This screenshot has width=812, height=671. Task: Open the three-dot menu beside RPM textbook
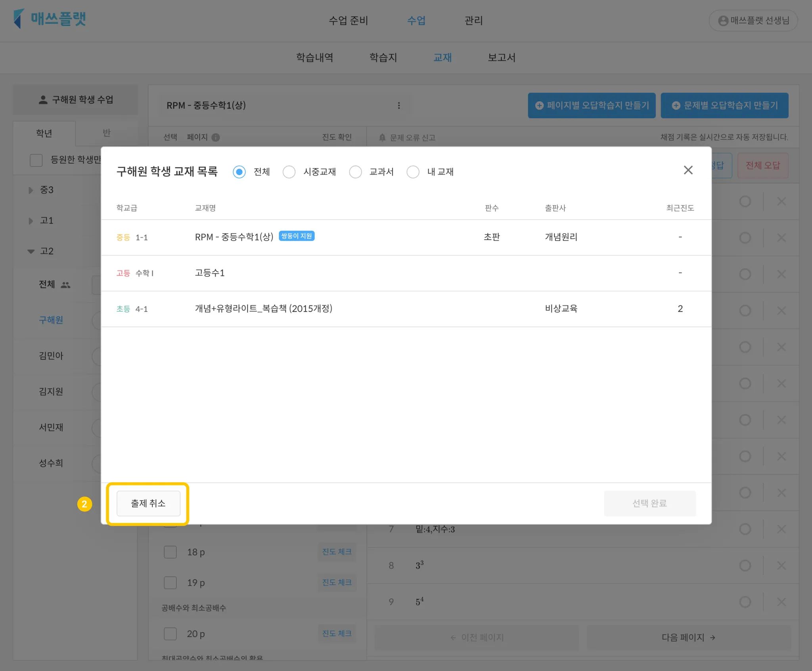[x=398, y=105]
